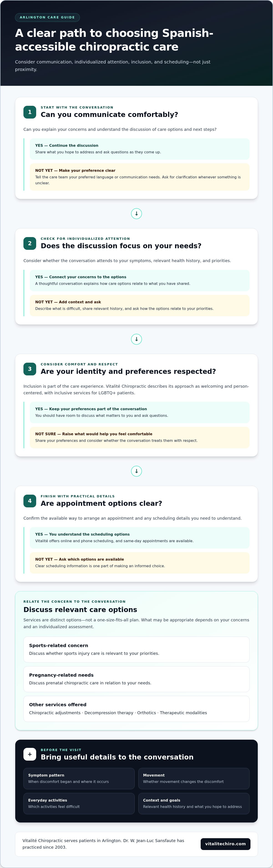Image resolution: width=273 pixels, height=868 pixels.
Task: Click the Context and goals tile
Action: pyautogui.click(x=194, y=804)
